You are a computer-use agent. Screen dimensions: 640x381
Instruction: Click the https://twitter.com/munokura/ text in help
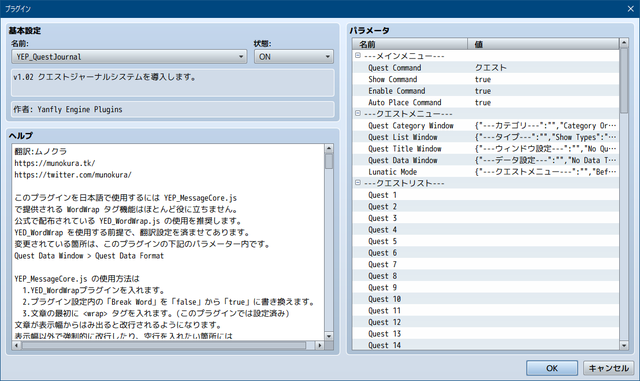[x=73, y=175]
